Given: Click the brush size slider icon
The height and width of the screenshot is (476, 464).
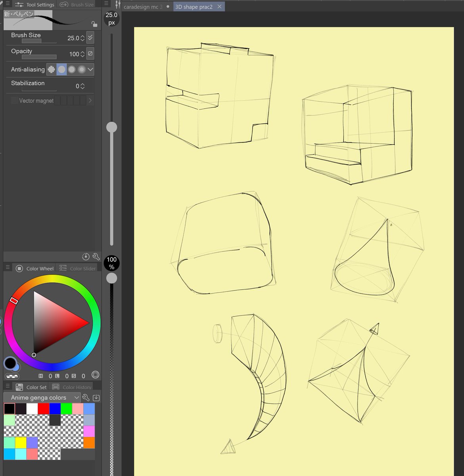Looking at the screenshot, I should (117, 5).
